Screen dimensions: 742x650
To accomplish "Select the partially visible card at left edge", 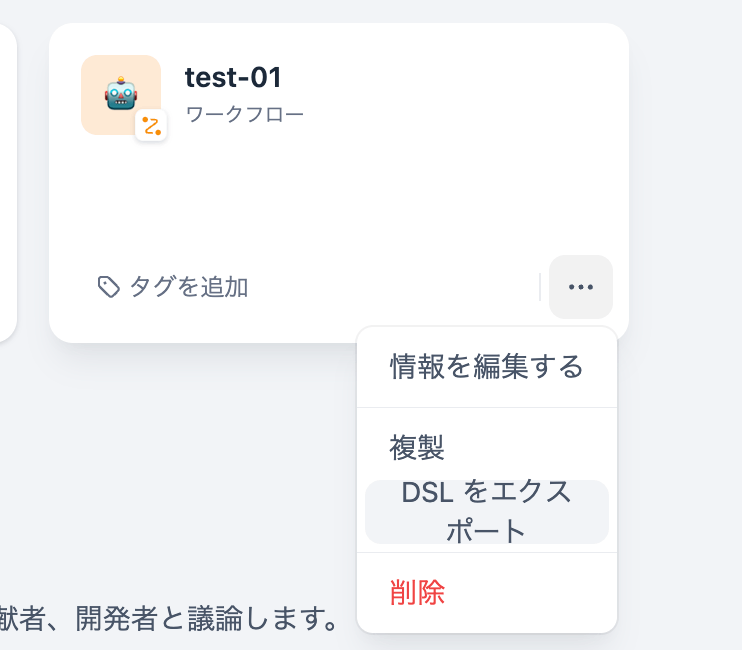I will click(x=7, y=183).
